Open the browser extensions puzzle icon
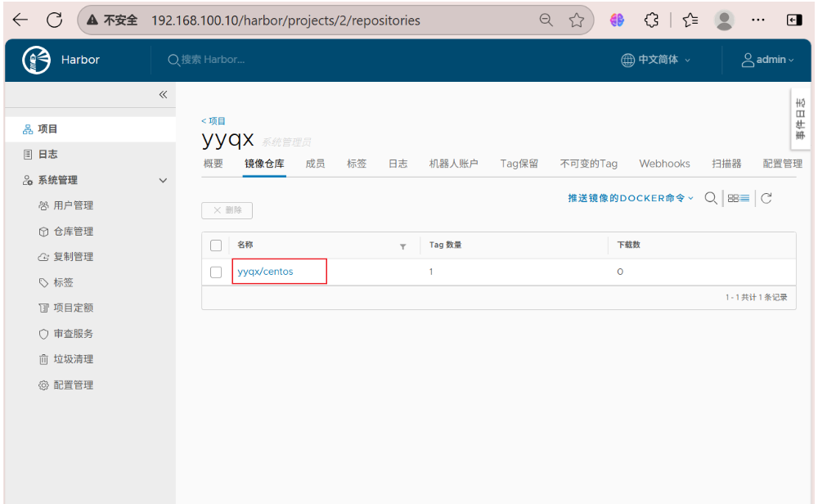The image size is (818, 504). click(651, 20)
